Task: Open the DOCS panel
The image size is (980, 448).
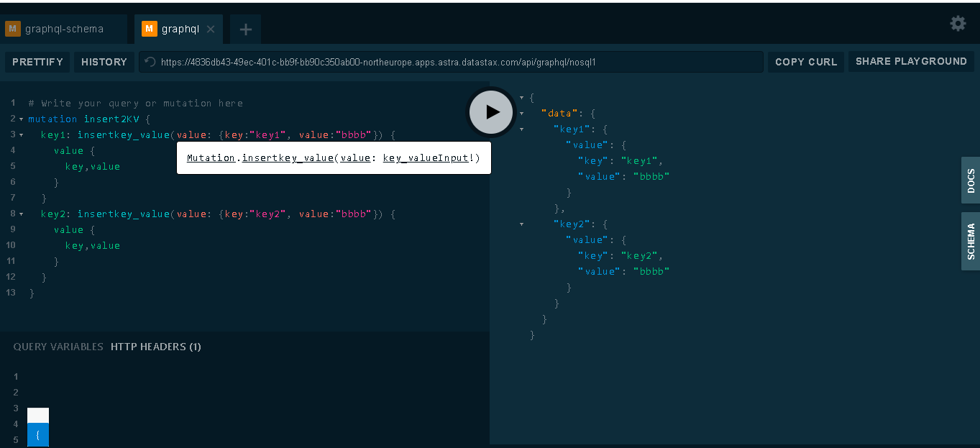Action: tap(971, 180)
